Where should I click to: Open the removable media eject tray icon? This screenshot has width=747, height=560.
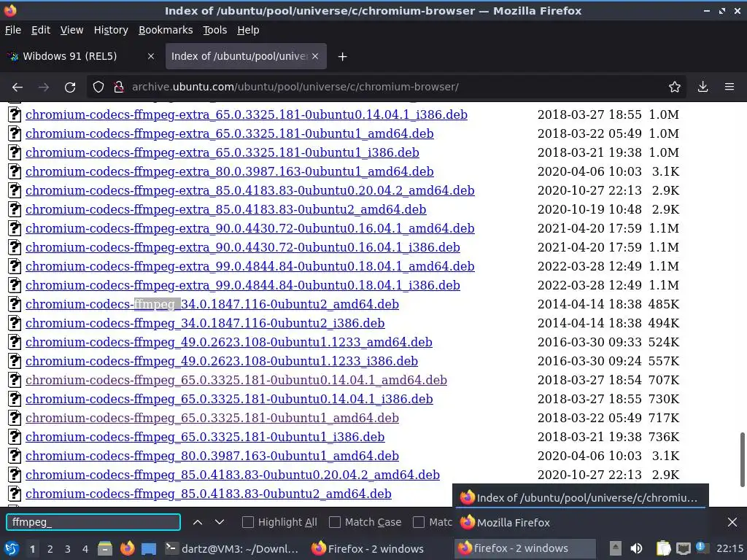[x=616, y=548]
